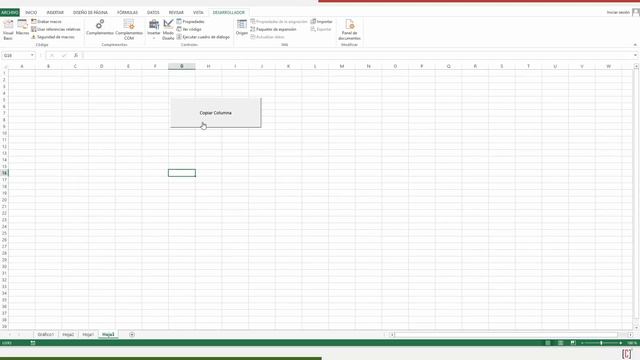Switch to the VISTA tab

[198, 12]
